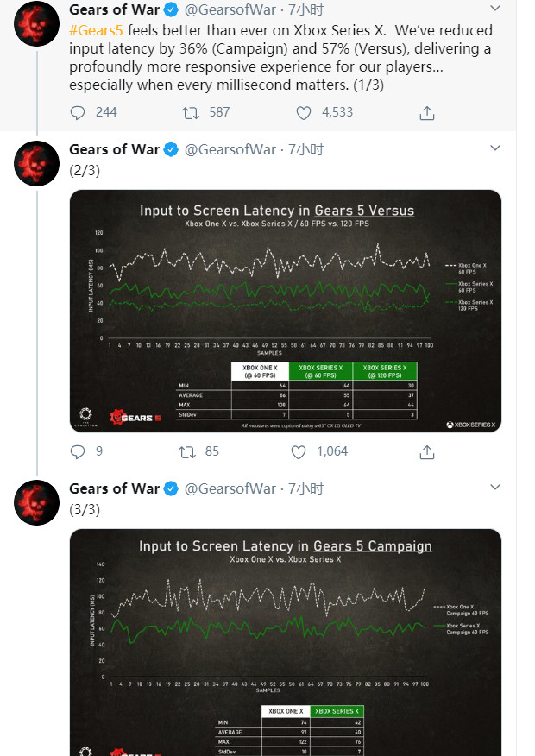Click the timestamp on the (3/3) tweet
Screen dimensions: 535x756
[x=305, y=488]
